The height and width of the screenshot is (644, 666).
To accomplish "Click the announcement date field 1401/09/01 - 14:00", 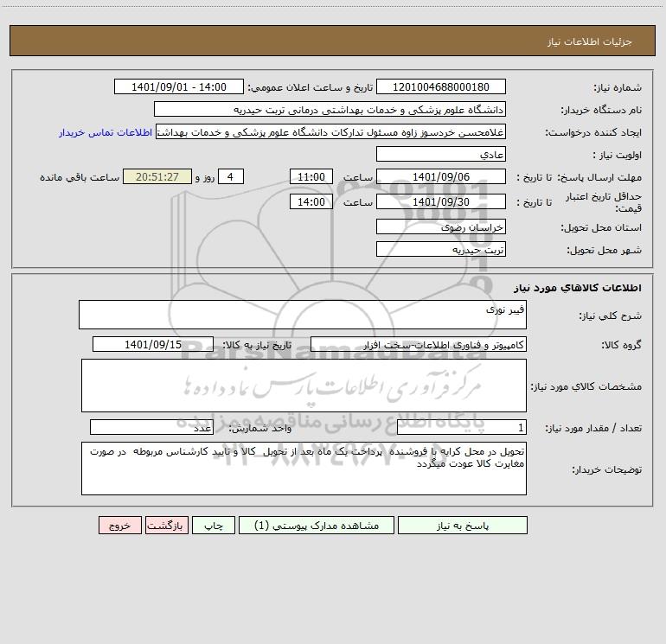I will [179, 86].
